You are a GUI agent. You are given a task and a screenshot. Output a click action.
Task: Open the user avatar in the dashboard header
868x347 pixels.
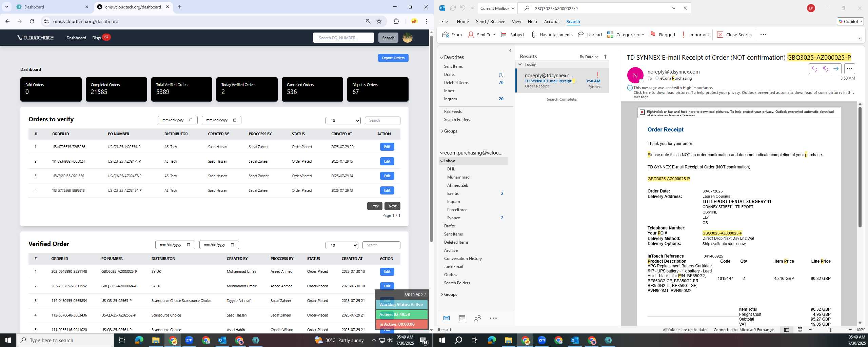coord(407,38)
